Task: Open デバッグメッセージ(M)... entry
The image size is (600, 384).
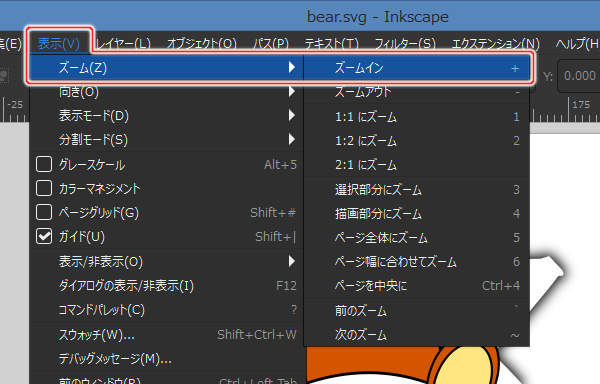Action: (x=166, y=359)
